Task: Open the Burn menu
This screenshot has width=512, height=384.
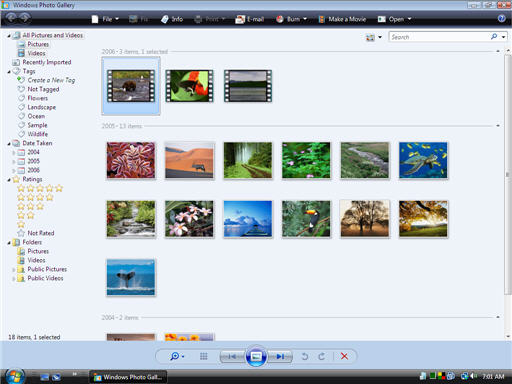Action: click(291, 19)
